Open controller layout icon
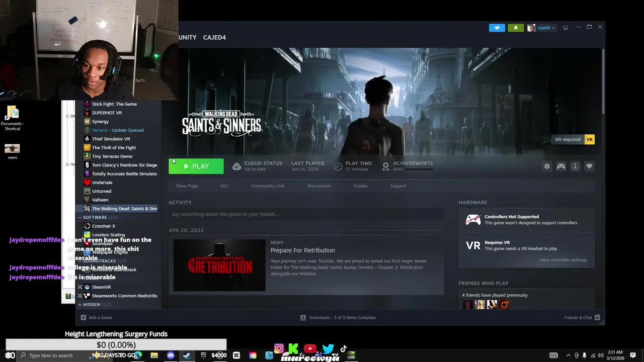The image size is (644, 362). point(561,166)
